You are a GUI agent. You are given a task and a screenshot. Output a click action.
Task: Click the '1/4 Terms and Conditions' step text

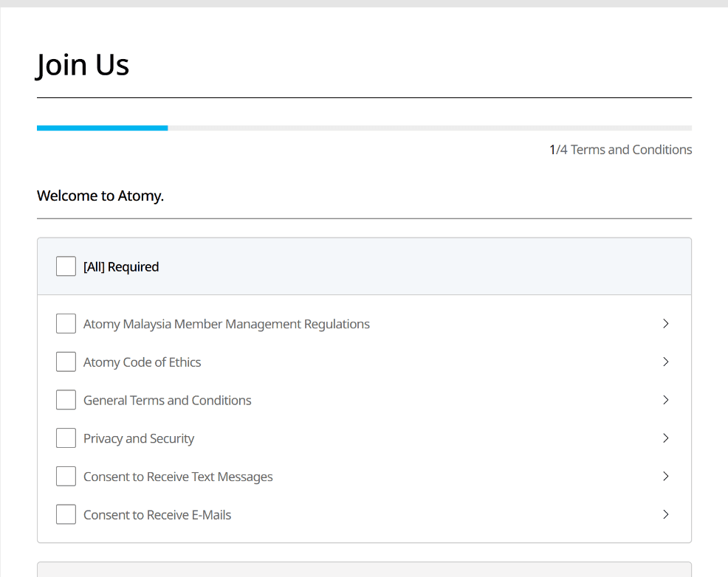coord(621,150)
